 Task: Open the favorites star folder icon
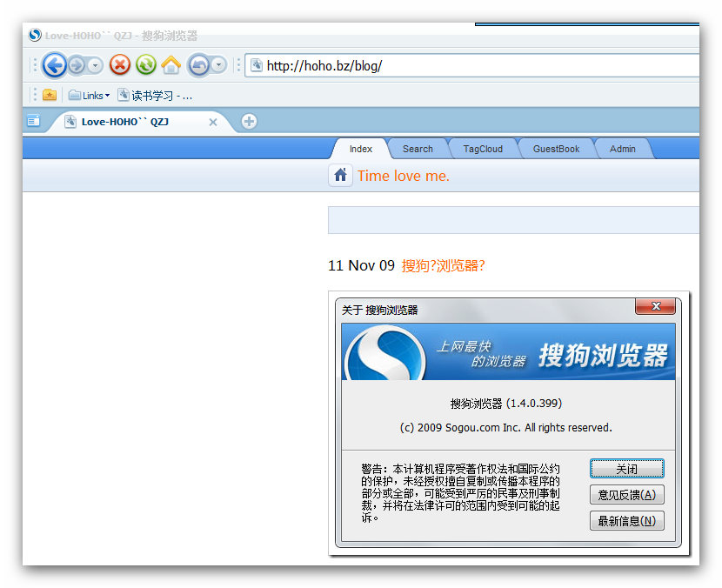50,96
